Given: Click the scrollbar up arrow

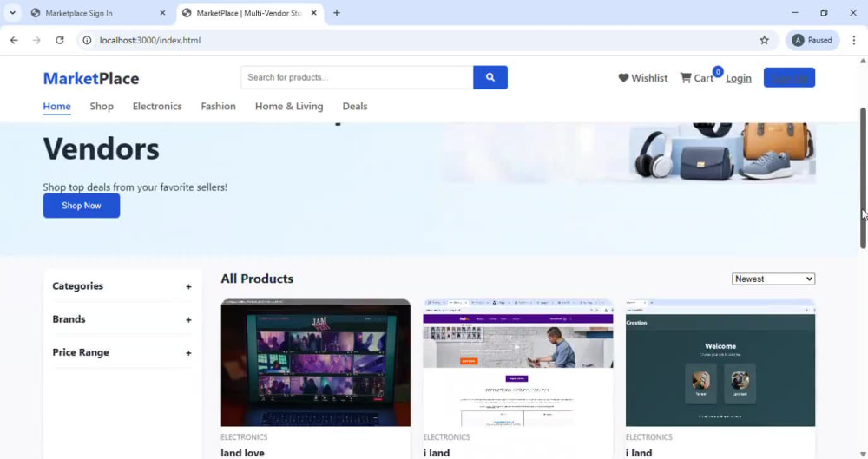Looking at the screenshot, I should pos(863,61).
